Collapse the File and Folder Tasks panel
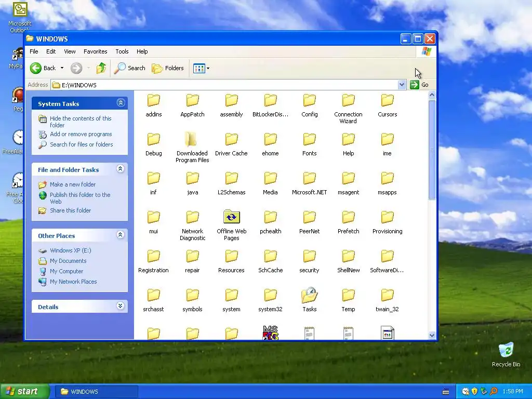Image resolution: width=532 pixels, height=399 pixels. pos(121,169)
